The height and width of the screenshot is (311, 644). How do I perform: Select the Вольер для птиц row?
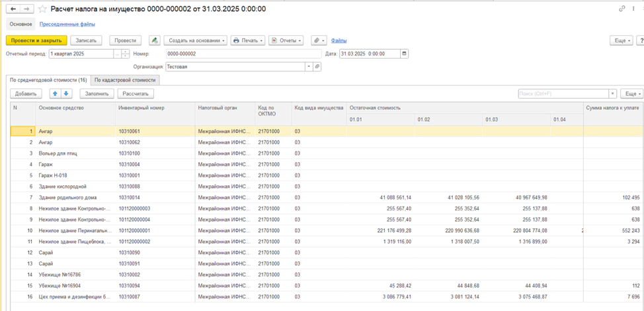[327, 154]
